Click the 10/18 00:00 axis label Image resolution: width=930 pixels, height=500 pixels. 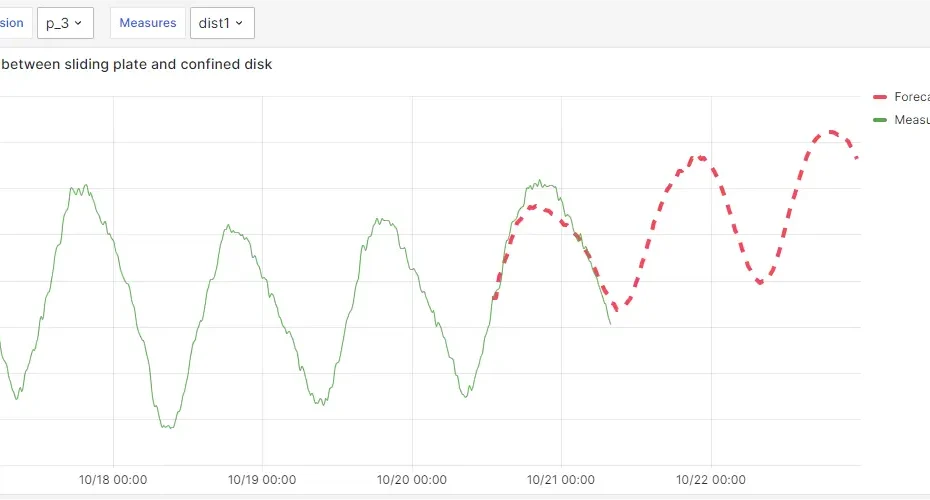pyautogui.click(x=113, y=480)
